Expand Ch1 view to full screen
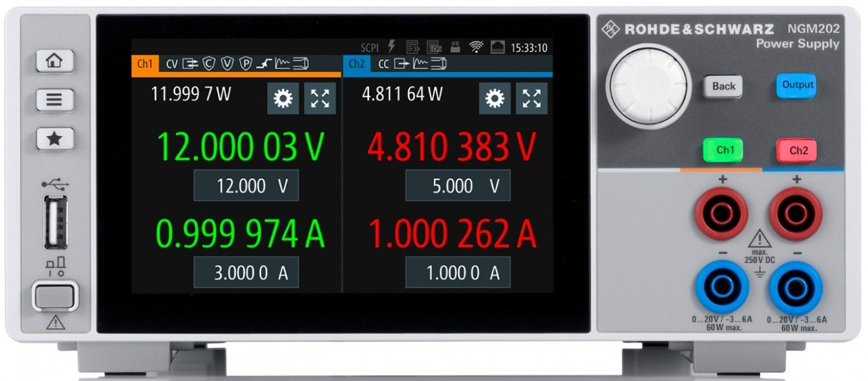 click(320, 99)
